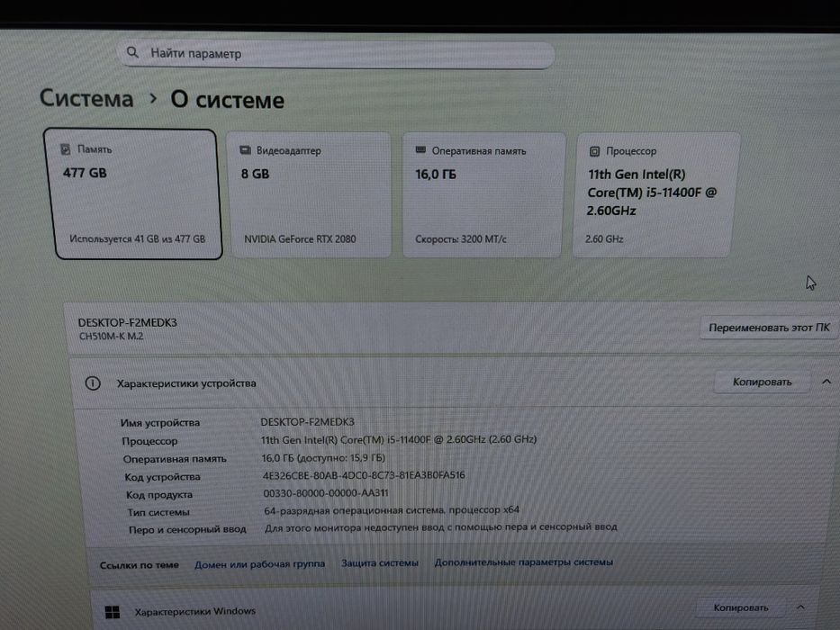Select the CH510M-K M.2 model text
The height and width of the screenshot is (630, 840).
point(111,337)
